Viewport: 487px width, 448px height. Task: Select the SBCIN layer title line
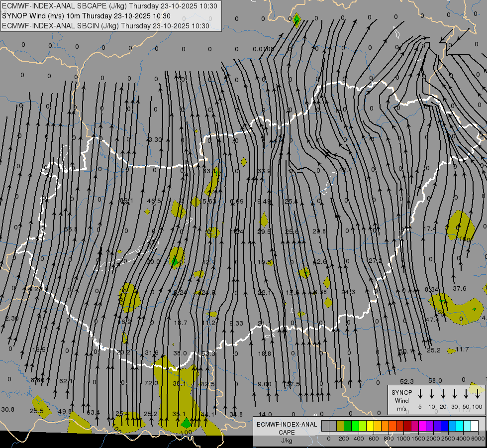tap(105, 26)
